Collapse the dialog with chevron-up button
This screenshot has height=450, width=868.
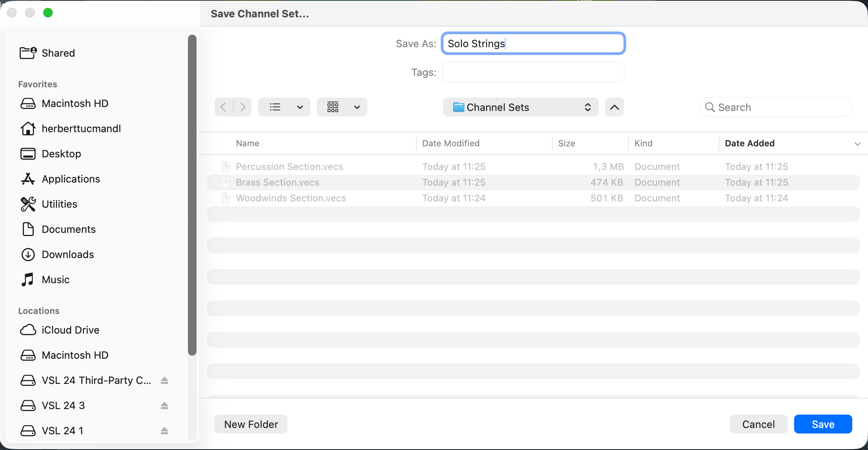614,107
